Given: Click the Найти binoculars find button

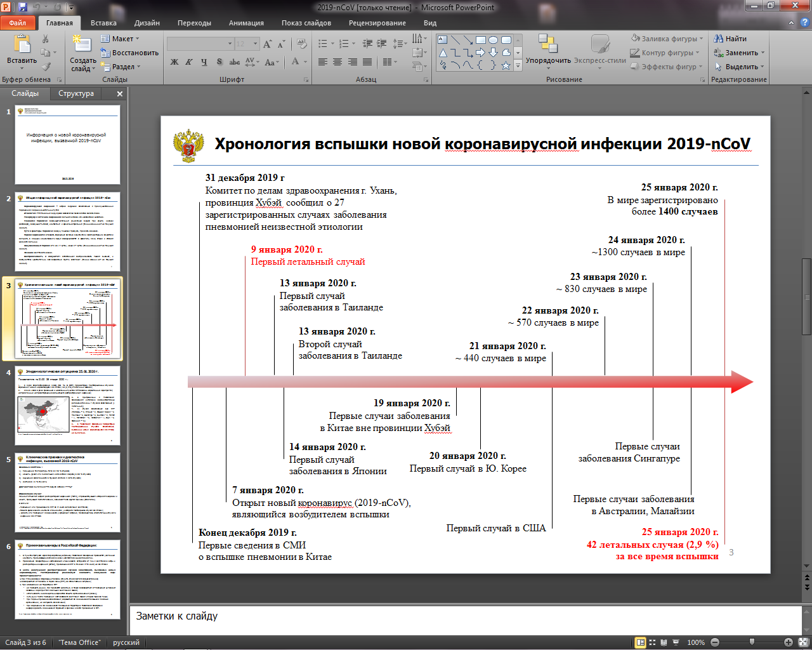Looking at the screenshot, I should point(730,39).
